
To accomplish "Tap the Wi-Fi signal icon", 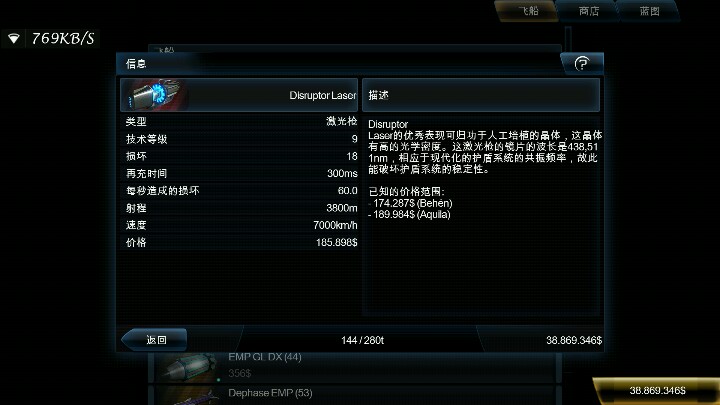I will point(14,39).
